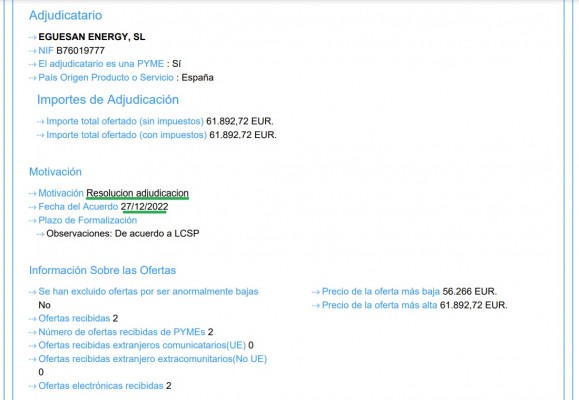The image size is (579, 400).
Task: Select highest offer value 61.892,72 EUR
Action: (x=474, y=305)
